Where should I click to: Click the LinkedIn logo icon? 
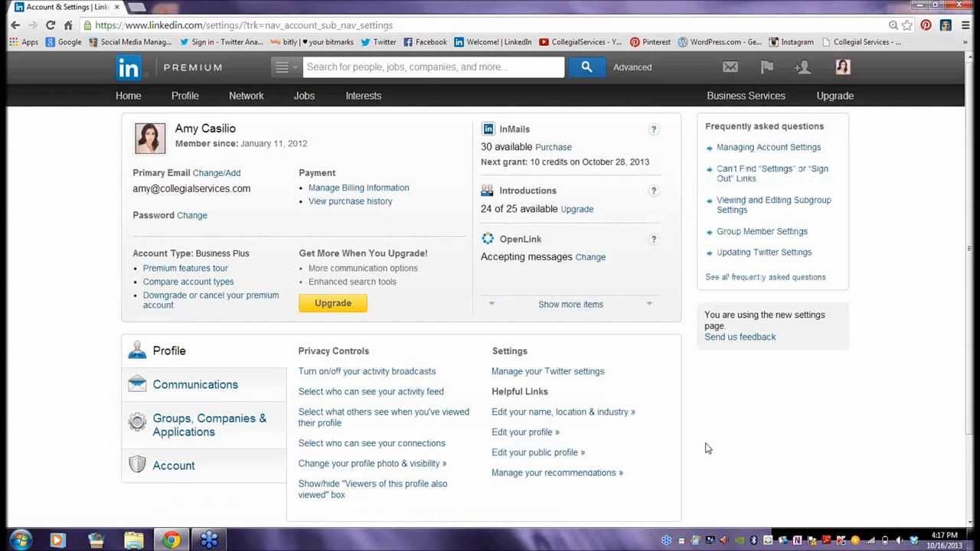129,67
